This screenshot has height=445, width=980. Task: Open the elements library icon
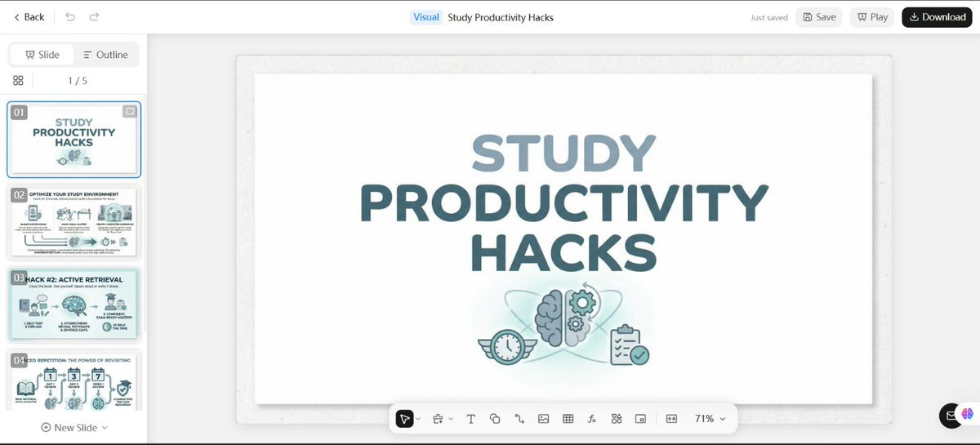617,419
